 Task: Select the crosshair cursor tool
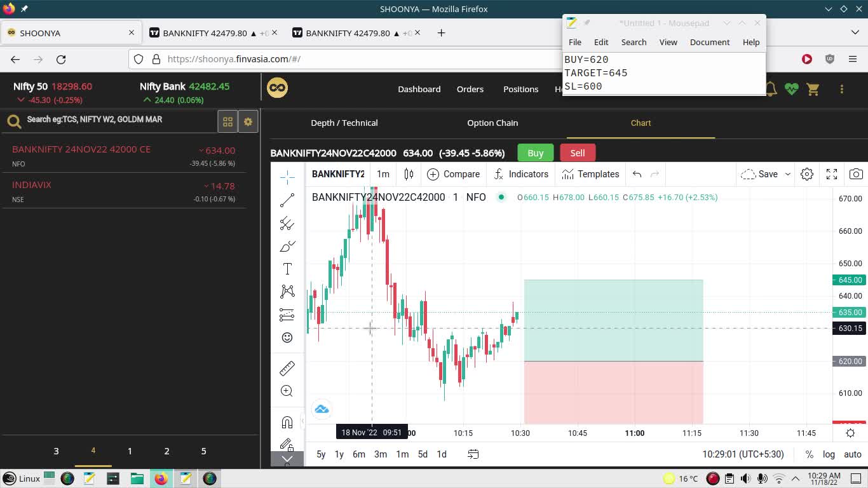287,177
